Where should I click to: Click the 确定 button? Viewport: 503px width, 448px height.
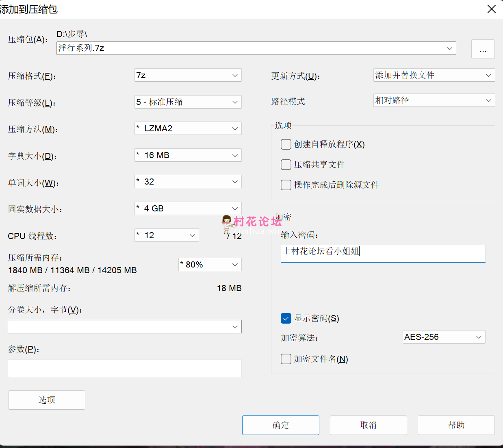(x=280, y=425)
